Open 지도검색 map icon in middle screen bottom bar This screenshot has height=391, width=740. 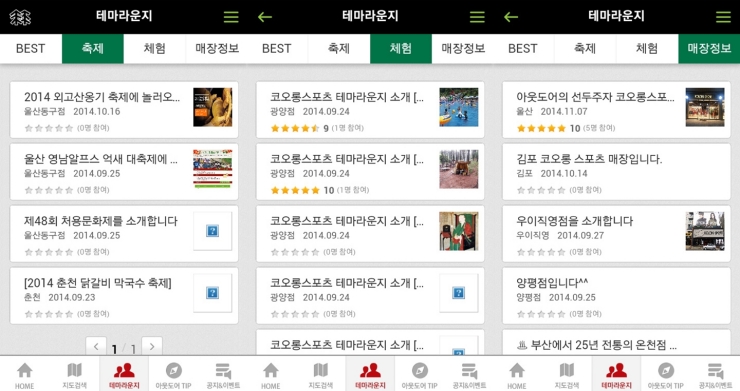tap(320, 376)
